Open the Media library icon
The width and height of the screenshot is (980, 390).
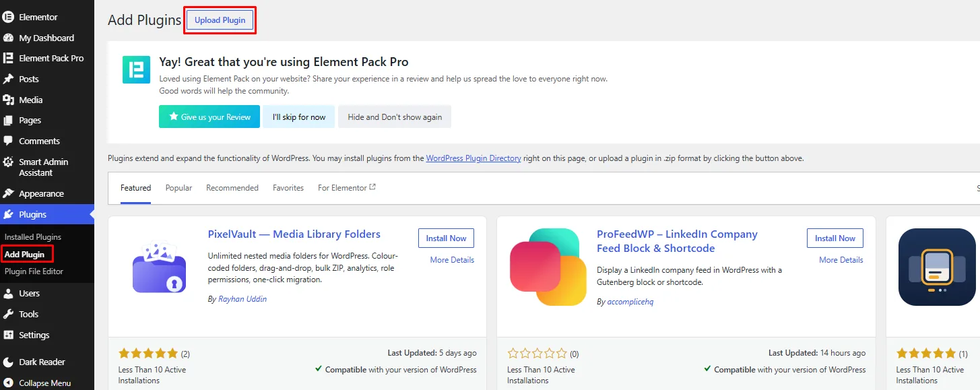click(x=8, y=100)
